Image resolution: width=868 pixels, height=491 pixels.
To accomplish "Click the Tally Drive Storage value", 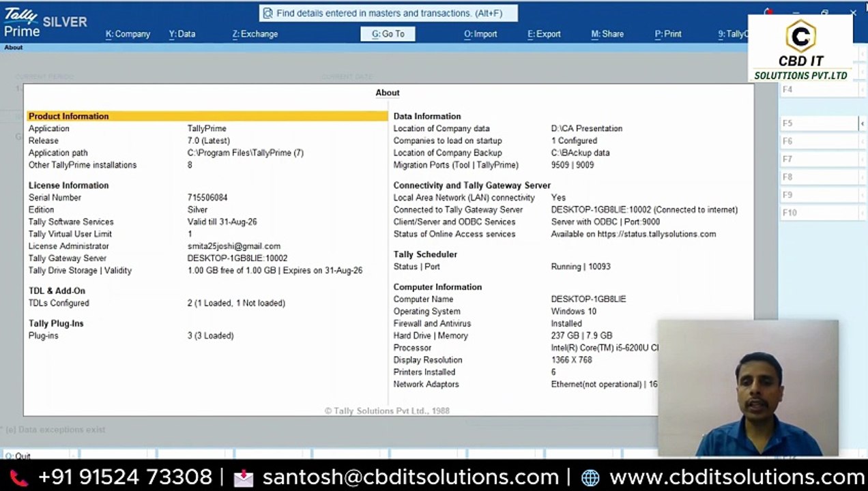I will [275, 271].
